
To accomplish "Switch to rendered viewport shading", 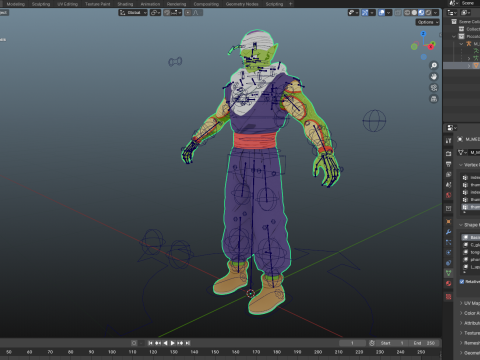I will point(428,13).
